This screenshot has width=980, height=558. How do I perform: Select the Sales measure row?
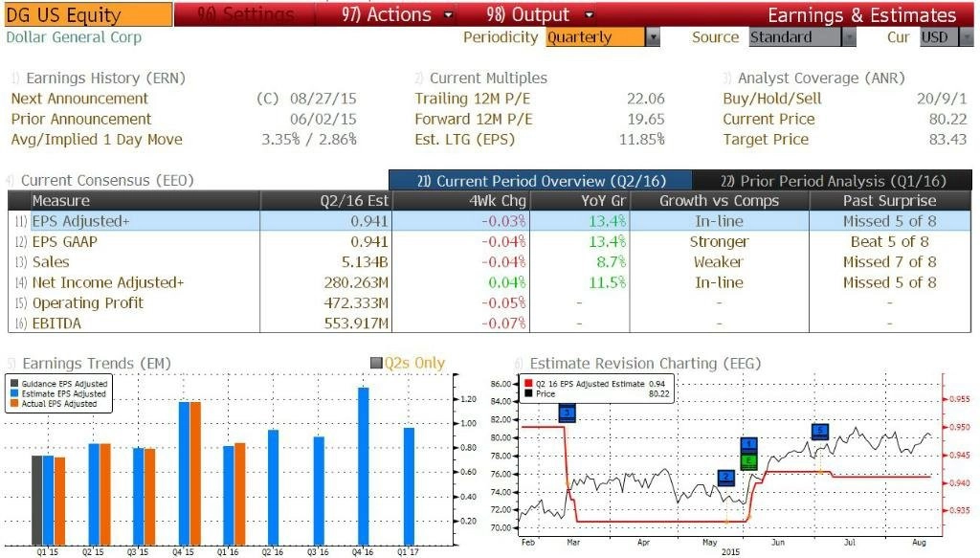coord(489,262)
